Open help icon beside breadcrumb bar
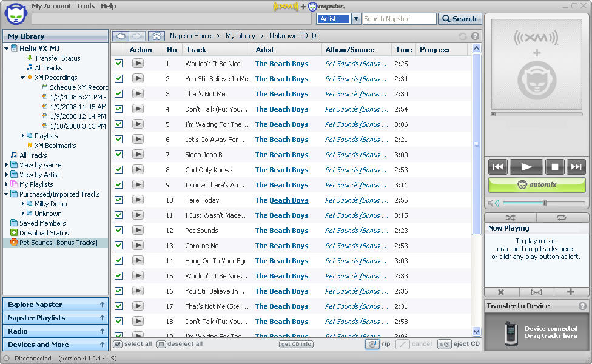Screen dimensions: 592x364 pos(476,36)
